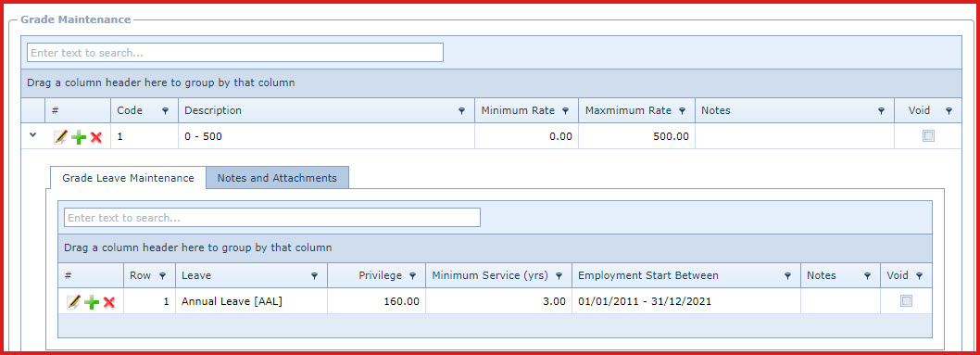Delete Annual Leave row red X icon
Image resolution: width=980 pixels, height=355 pixels.
point(109,302)
